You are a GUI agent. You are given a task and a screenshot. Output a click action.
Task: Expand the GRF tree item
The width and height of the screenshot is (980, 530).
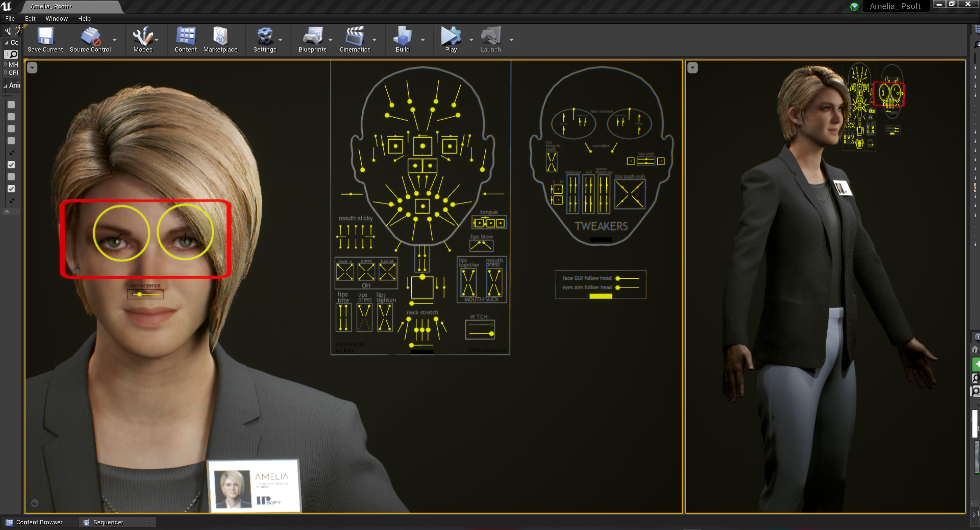pyautogui.click(x=6, y=72)
